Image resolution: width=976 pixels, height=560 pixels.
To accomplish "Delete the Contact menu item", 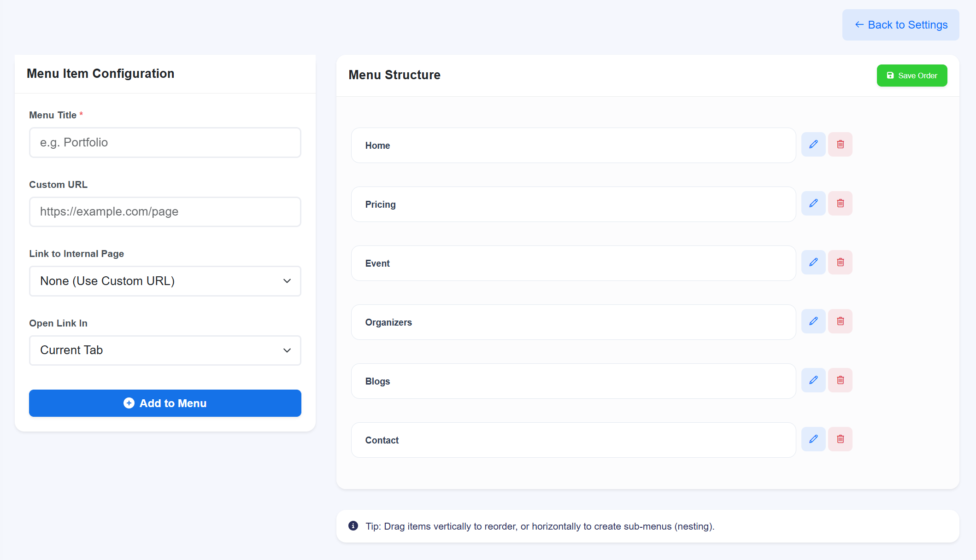I will (840, 439).
